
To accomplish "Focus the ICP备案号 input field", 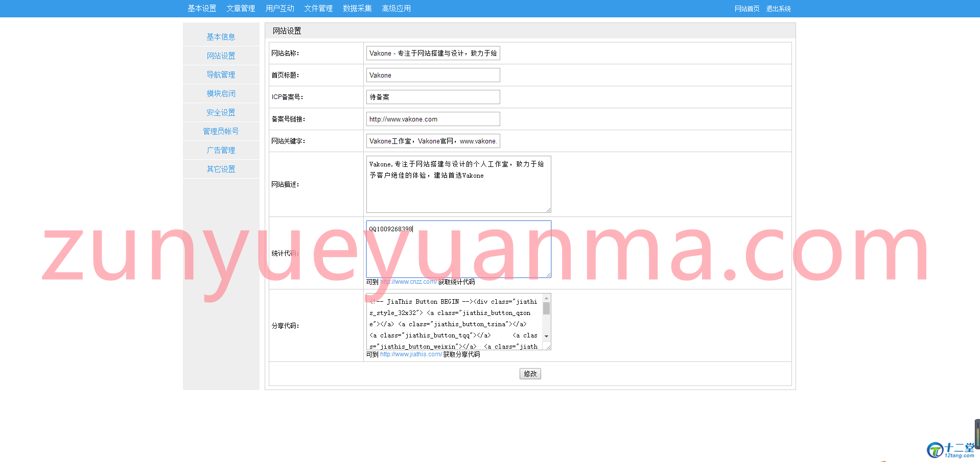I will pyautogui.click(x=433, y=97).
